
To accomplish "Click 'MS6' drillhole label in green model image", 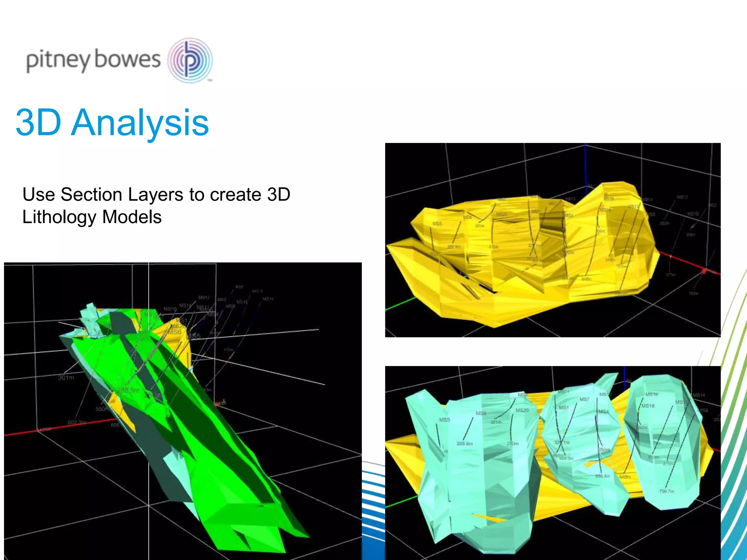I will pos(175,332).
